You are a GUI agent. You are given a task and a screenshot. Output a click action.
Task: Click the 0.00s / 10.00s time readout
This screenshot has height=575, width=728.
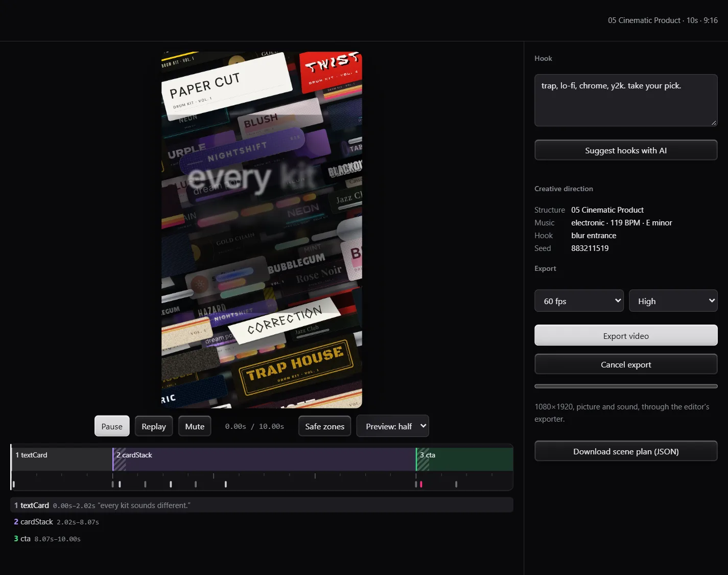click(x=254, y=426)
